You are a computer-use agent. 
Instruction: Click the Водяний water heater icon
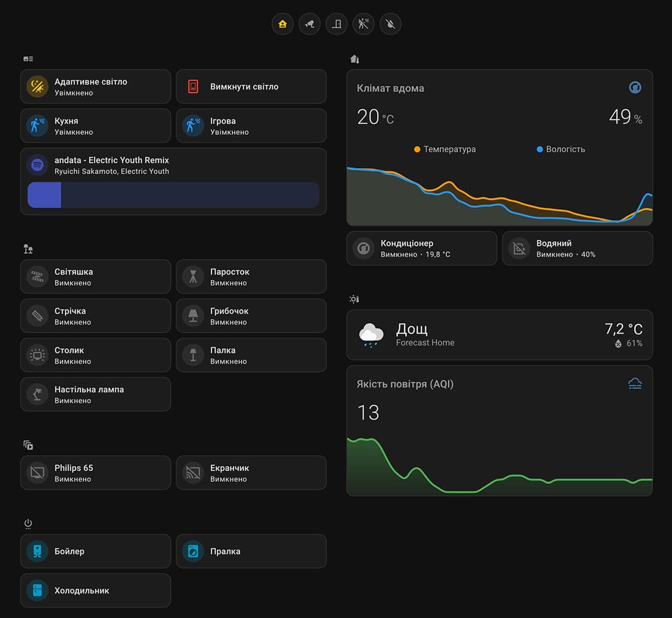coord(519,248)
